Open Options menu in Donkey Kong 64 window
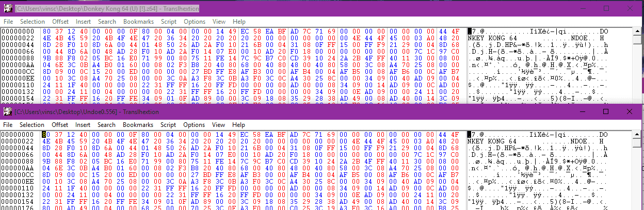Image resolution: width=644 pixels, height=210 pixels. coord(195,22)
